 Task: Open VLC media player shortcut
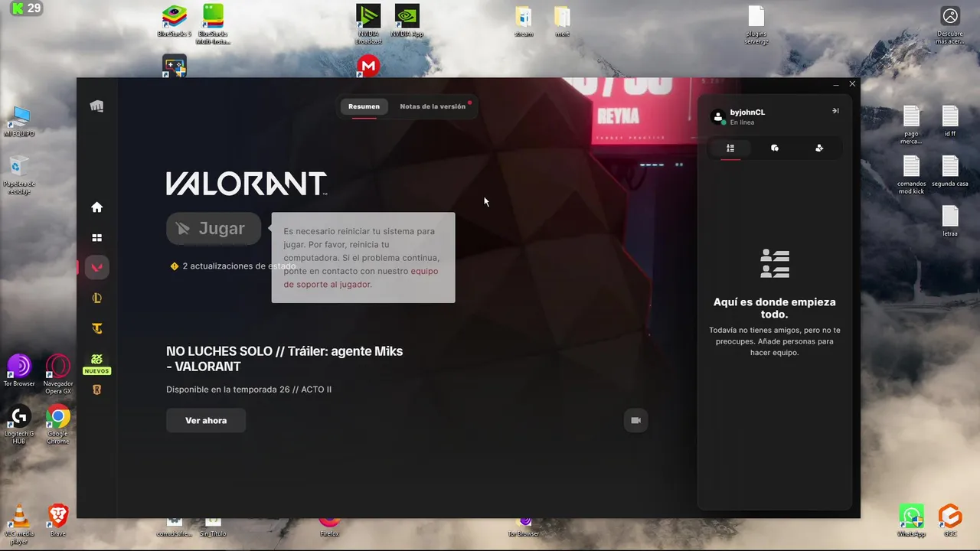(x=19, y=523)
